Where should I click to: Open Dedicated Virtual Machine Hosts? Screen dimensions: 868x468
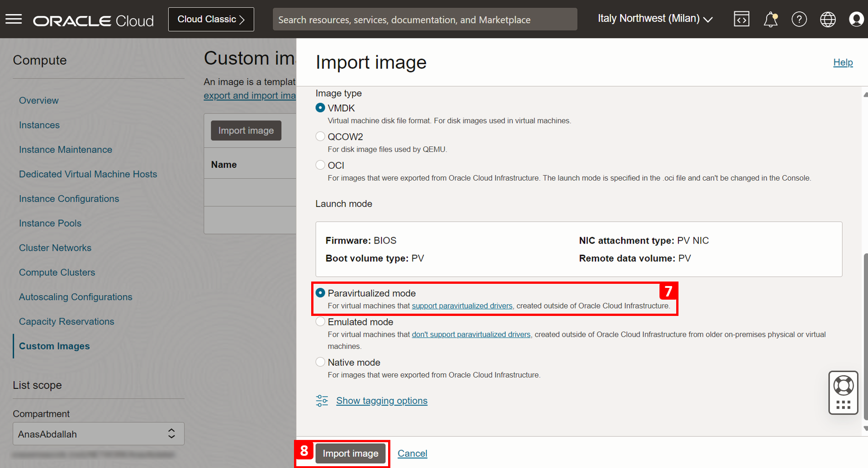88,174
